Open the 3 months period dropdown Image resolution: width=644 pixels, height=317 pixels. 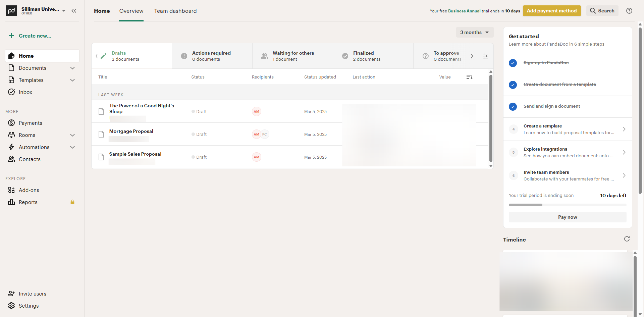coord(474,32)
